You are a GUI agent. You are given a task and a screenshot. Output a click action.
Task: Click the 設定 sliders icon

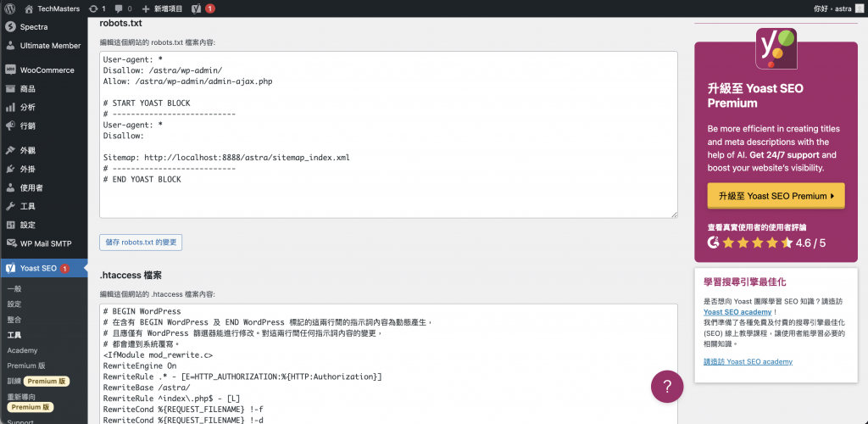pyautogui.click(x=10, y=226)
